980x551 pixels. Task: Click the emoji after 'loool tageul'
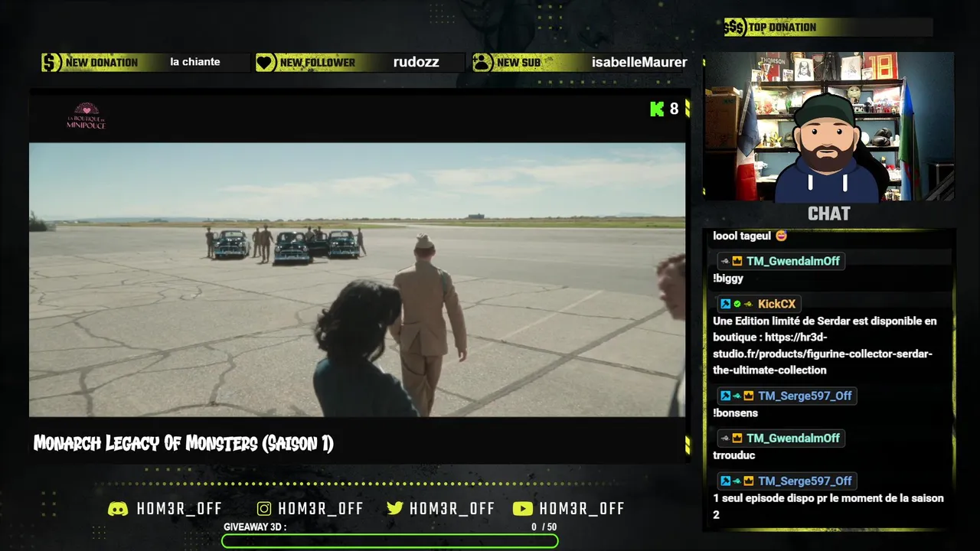coord(781,236)
